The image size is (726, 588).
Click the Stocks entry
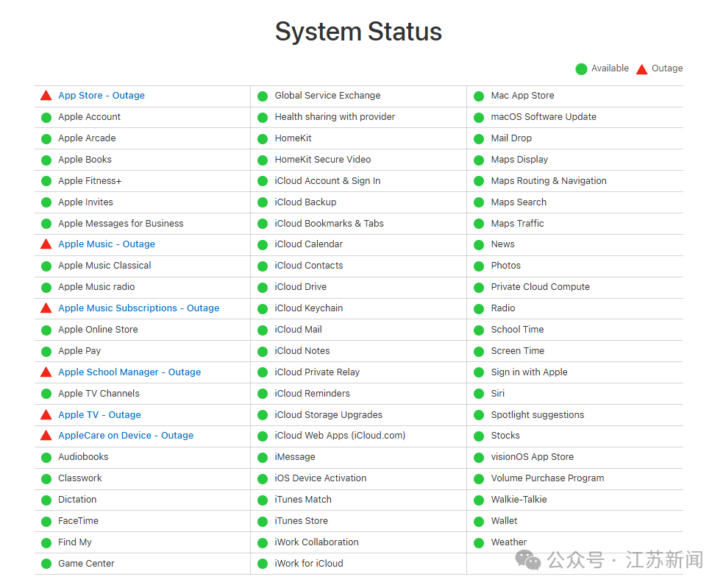(505, 436)
